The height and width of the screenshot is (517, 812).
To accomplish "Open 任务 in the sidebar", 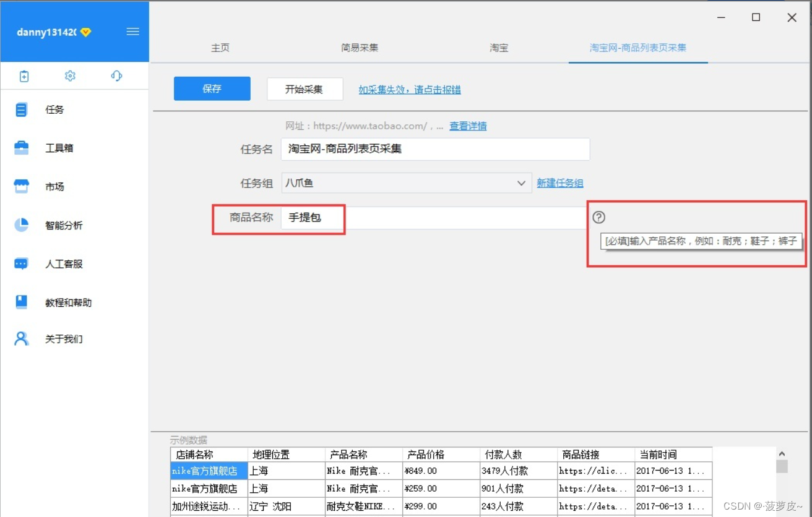I will click(x=54, y=110).
